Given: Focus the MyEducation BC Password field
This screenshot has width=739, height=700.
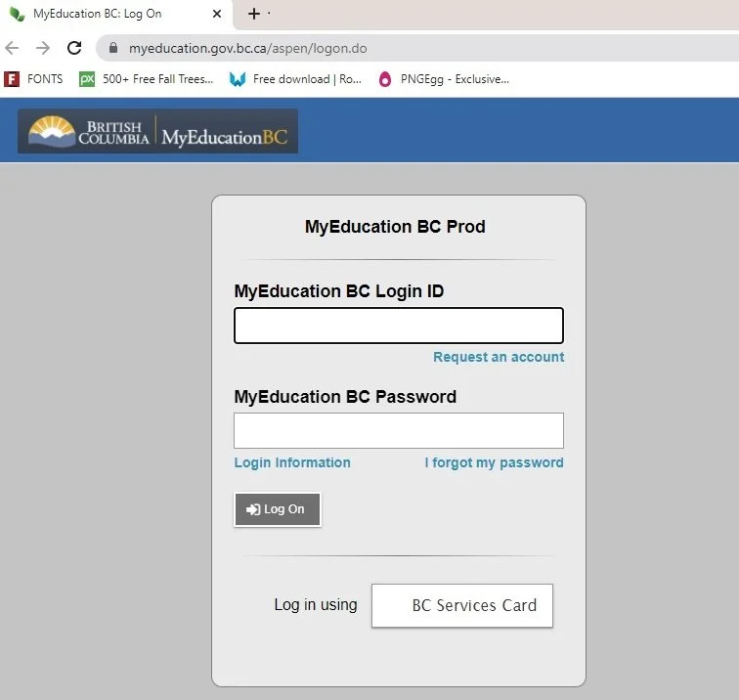Looking at the screenshot, I should 399,430.
